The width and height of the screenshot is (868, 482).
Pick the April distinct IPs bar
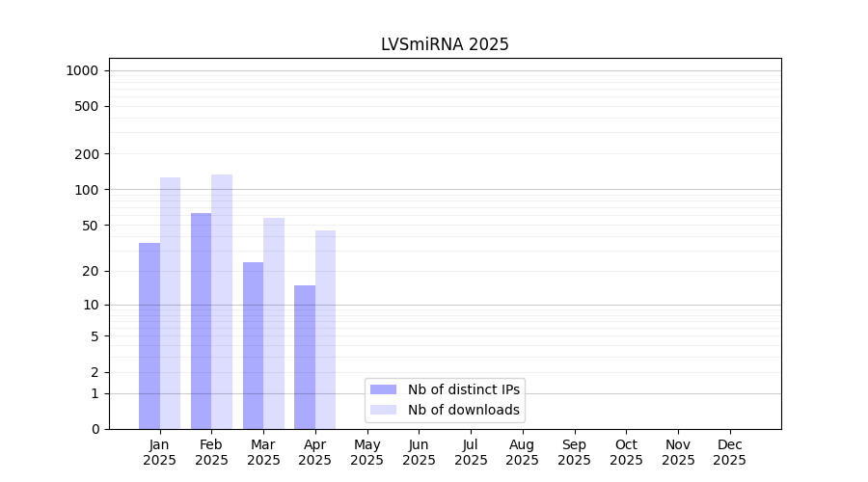(x=305, y=357)
